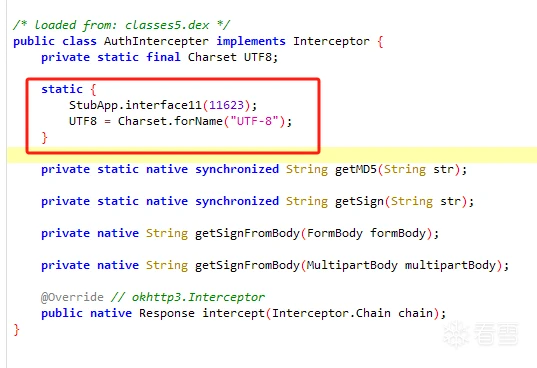
Task: Select the number 11623
Action: pos(226,105)
